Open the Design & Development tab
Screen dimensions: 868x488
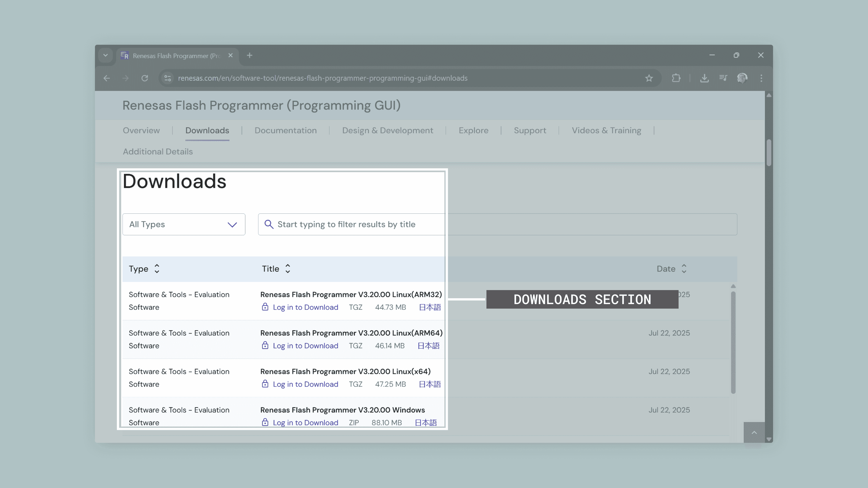[387, 131]
